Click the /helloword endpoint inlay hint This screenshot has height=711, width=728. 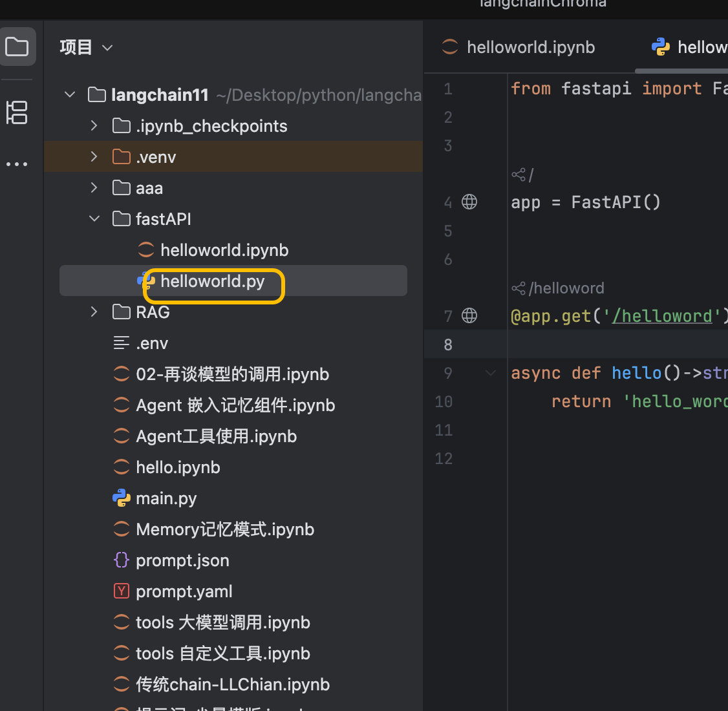[x=557, y=288]
